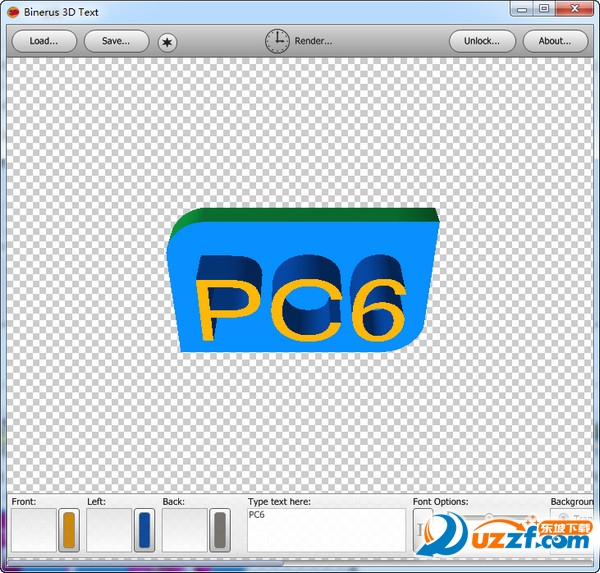
Task: Click the Load... button
Action: 44,41
